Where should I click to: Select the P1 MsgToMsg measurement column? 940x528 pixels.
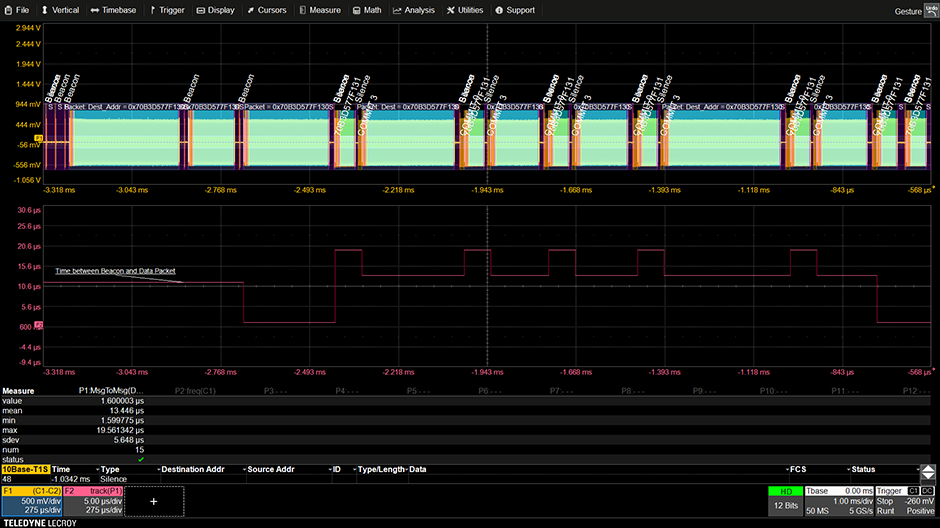pyautogui.click(x=111, y=390)
